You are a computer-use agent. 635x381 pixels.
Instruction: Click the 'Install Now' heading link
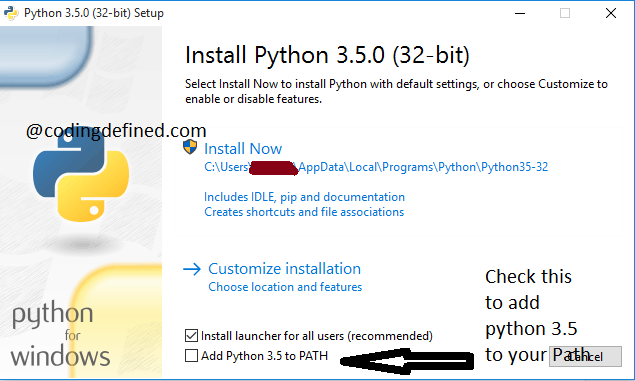click(x=243, y=149)
